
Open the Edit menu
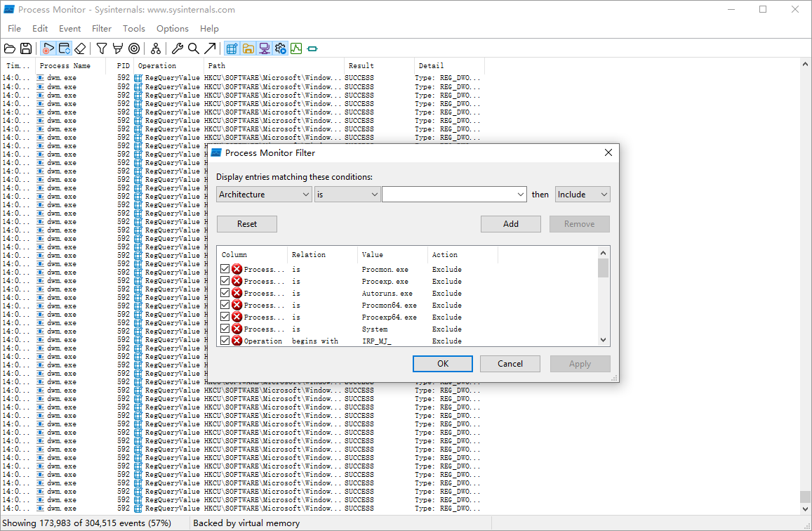point(40,29)
